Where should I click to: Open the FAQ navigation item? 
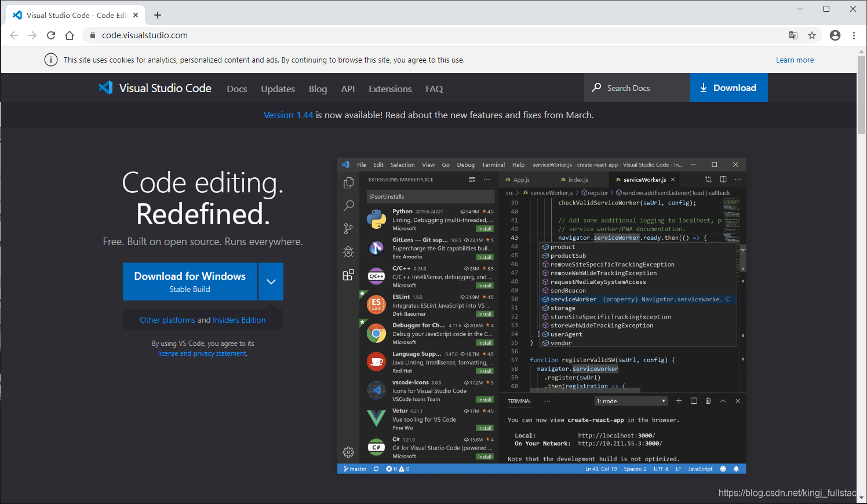click(434, 89)
